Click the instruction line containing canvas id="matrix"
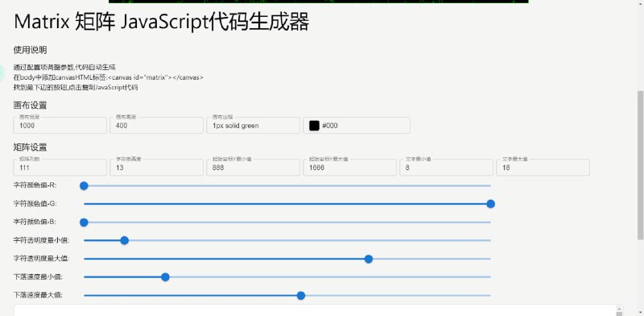 pyautogui.click(x=109, y=77)
